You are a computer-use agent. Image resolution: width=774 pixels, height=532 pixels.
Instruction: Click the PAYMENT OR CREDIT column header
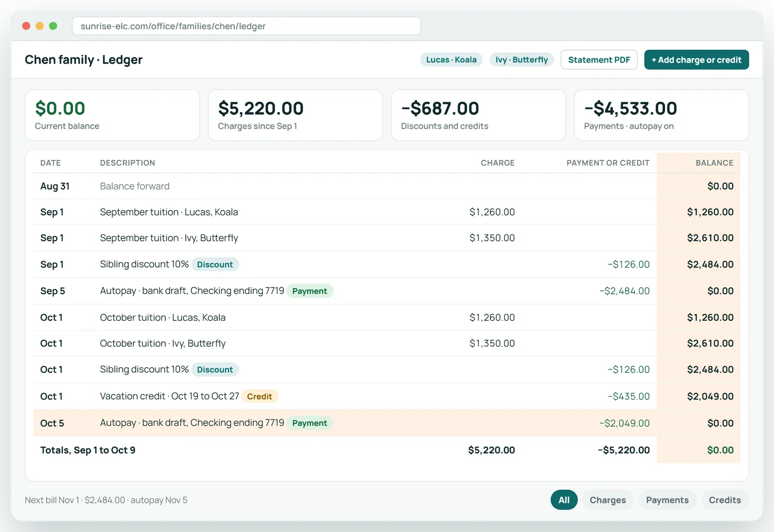pos(608,163)
